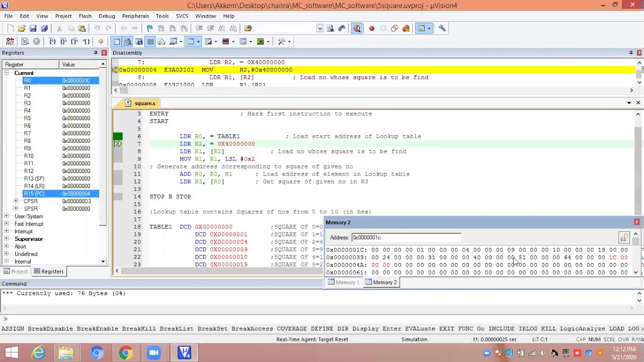Click the Kill all breakpoints icon

406,28
